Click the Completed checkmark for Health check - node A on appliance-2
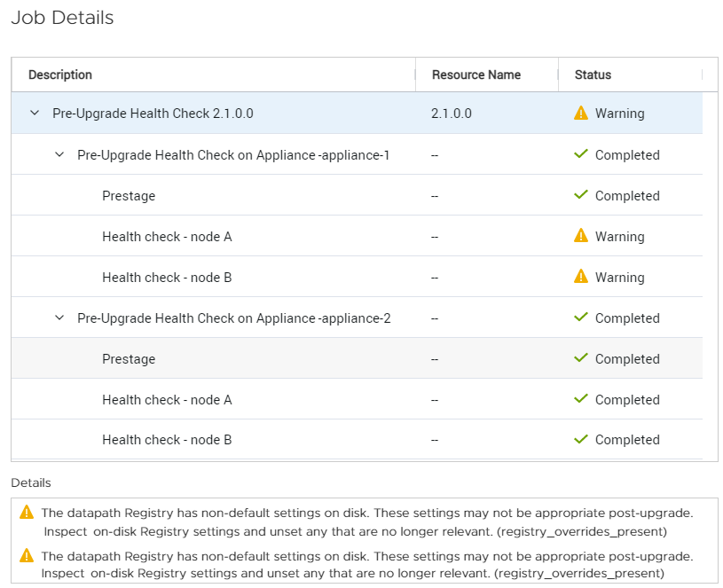This screenshot has width=723, height=588. (x=581, y=399)
